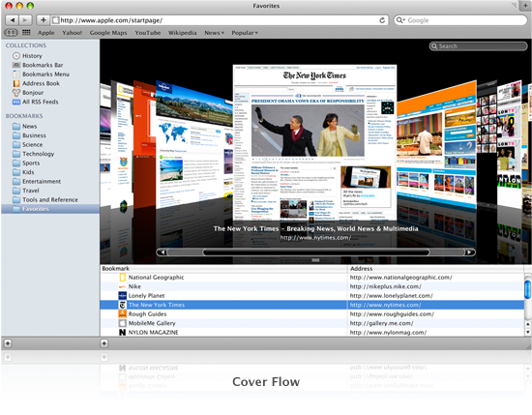This screenshot has width=532, height=415.
Task: Select the Bonjour collection icon
Action: [16, 92]
